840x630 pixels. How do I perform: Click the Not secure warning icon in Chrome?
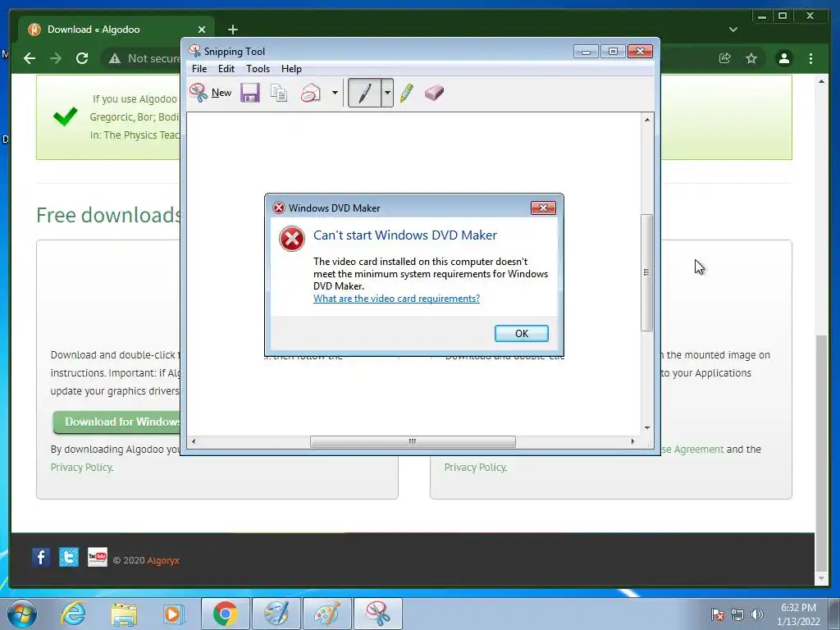pos(115,58)
